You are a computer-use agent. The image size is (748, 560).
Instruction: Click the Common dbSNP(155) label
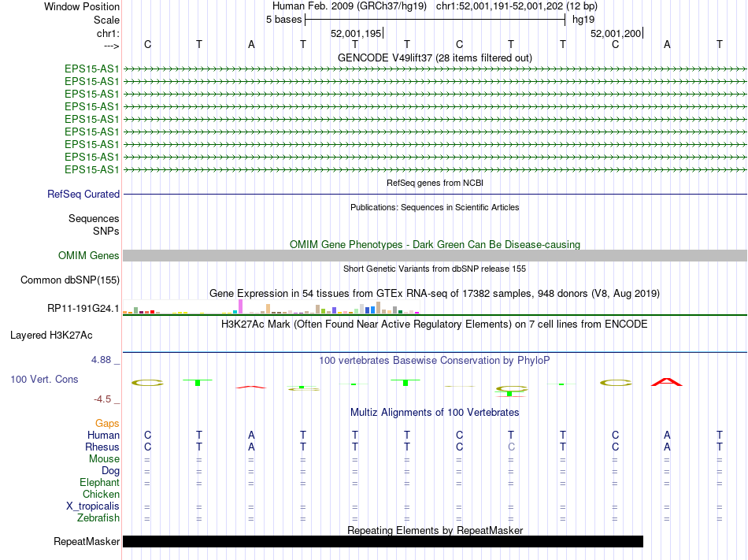pos(69,280)
